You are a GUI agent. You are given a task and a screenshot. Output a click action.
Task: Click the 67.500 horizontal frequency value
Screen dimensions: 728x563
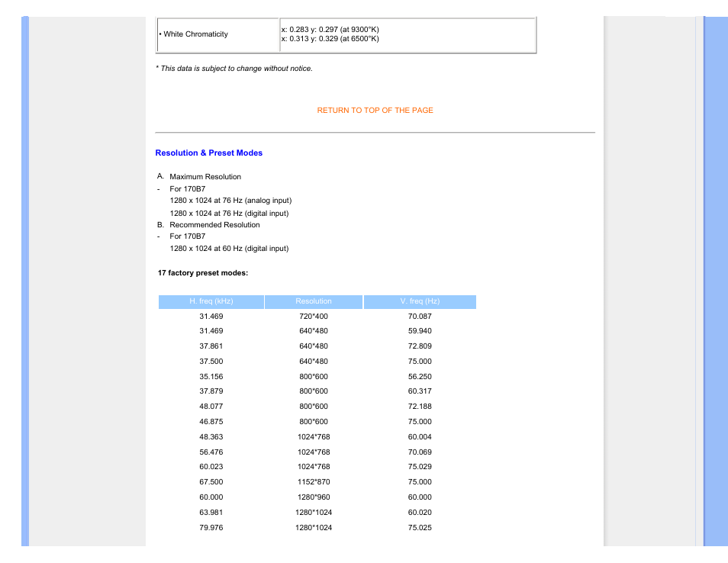tap(211, 482)
